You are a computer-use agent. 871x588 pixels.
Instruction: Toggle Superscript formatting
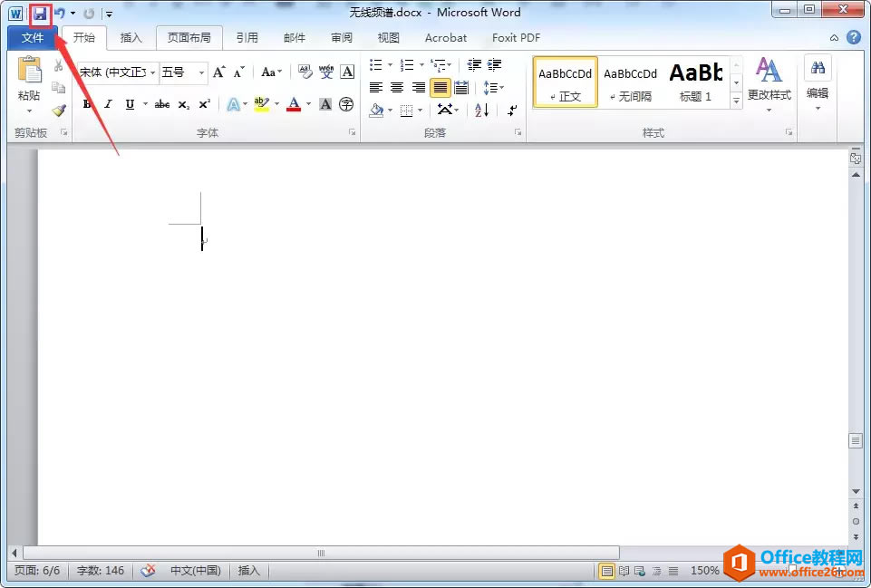click(x=205, y=104)
